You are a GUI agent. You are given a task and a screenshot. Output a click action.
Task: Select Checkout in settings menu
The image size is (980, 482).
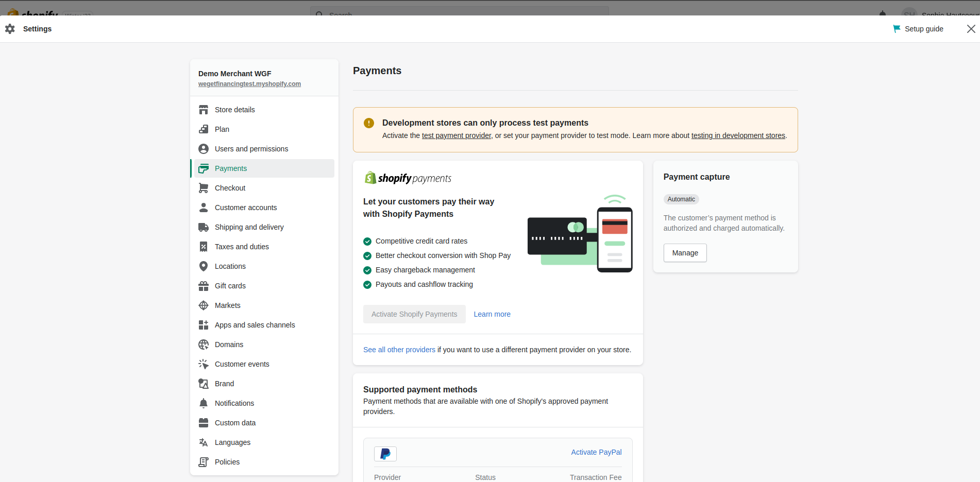pyautogui.click(x=264, y=188)
